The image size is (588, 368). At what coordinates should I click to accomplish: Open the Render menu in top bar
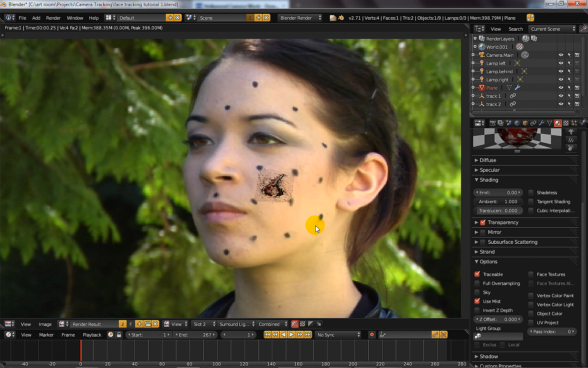coord(53,18)
